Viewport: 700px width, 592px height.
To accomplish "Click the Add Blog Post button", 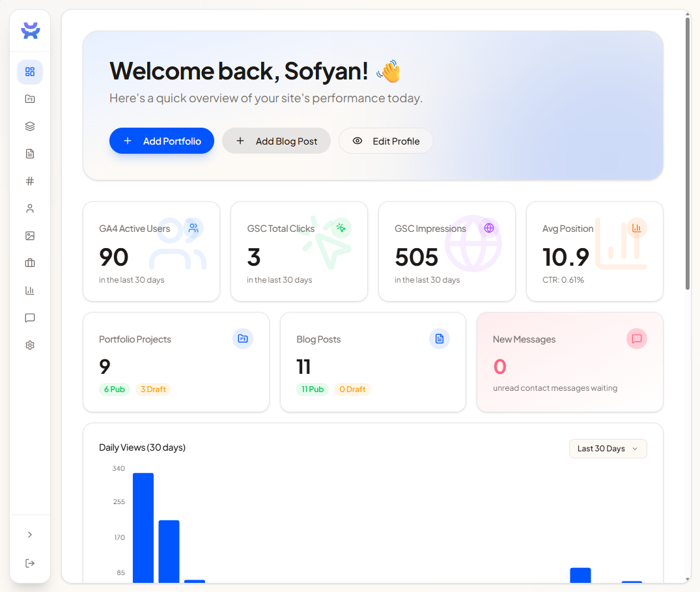I will (276, 141).
